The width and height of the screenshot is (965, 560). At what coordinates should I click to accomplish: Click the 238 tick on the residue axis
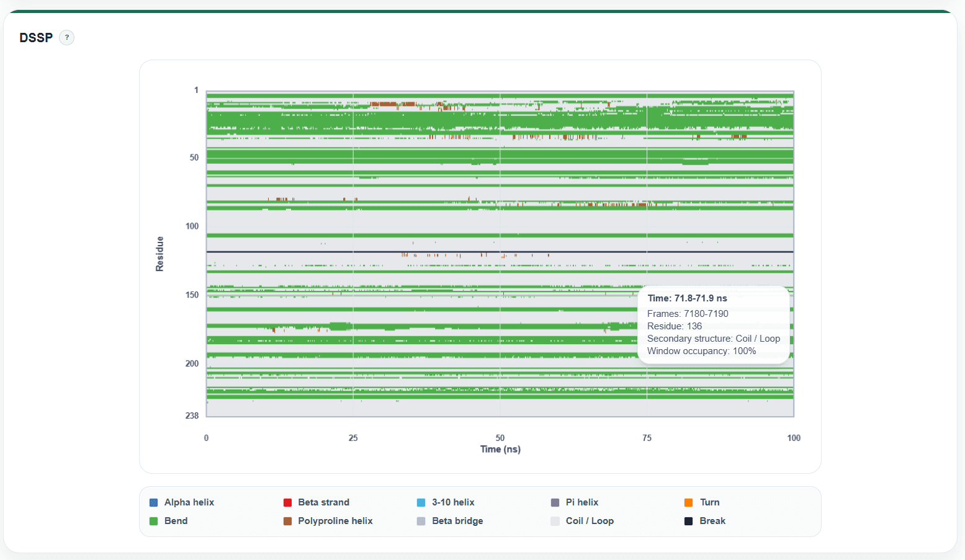[x=192, y=416]
